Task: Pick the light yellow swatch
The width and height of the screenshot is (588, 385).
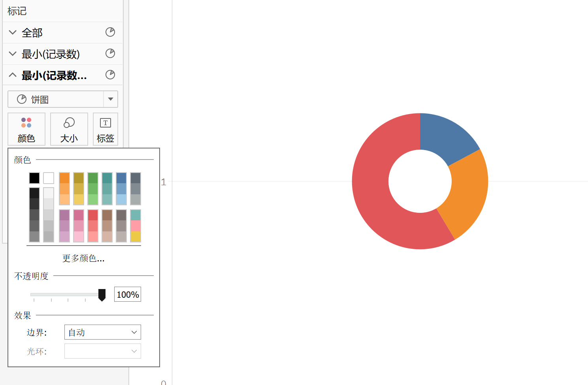Action: click(79, 199)
